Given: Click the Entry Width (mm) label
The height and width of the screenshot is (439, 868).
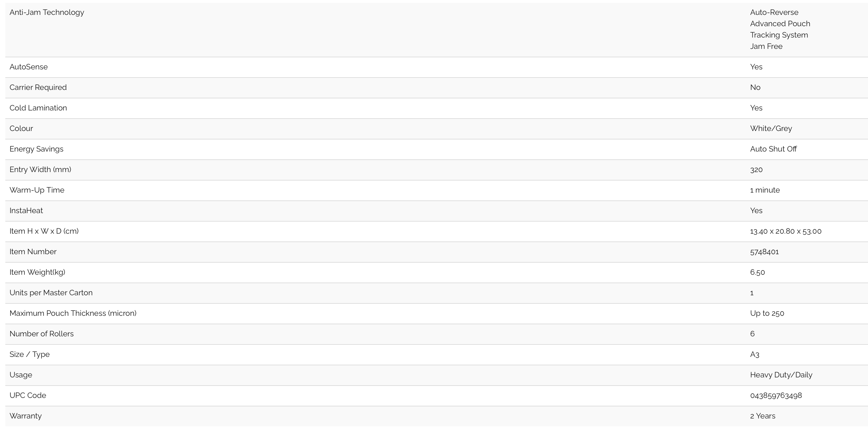Looking at the screenshot, I should (x=40, y=170).
